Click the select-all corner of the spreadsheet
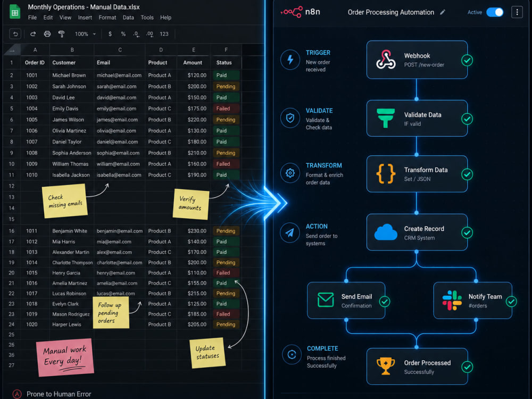This screenshot has height=399, width=532. (x=12, y=50)
